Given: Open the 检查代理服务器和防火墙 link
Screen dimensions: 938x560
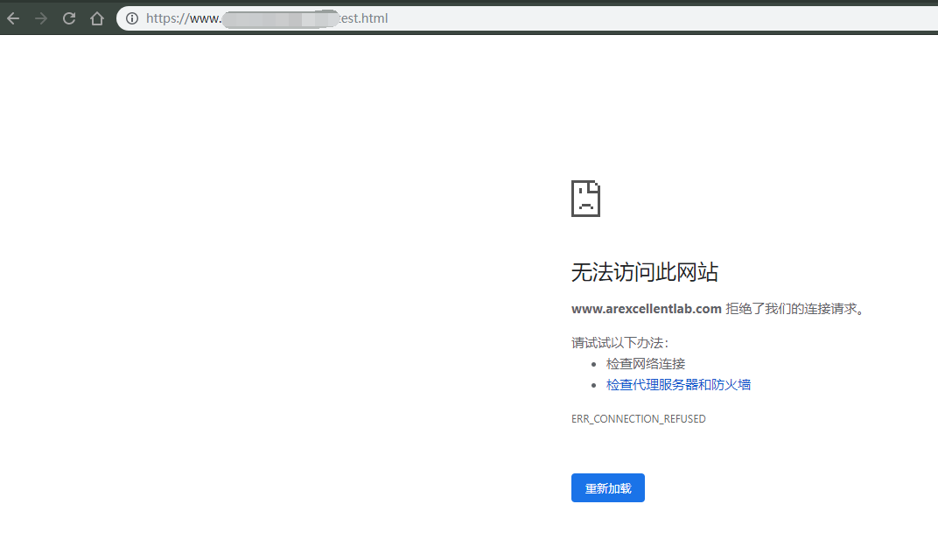Looking at the screenshot, I should [678, 385].
